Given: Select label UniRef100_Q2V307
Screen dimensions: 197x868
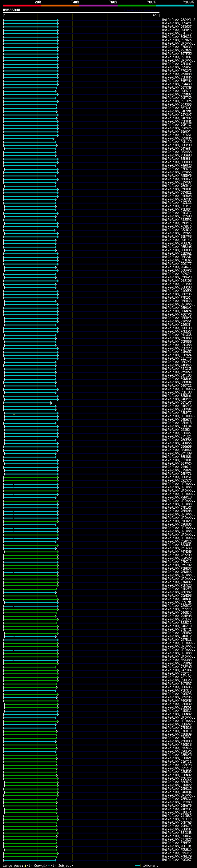Looking at the screenshot, I should pyautogui.click(x=177, y=115).
